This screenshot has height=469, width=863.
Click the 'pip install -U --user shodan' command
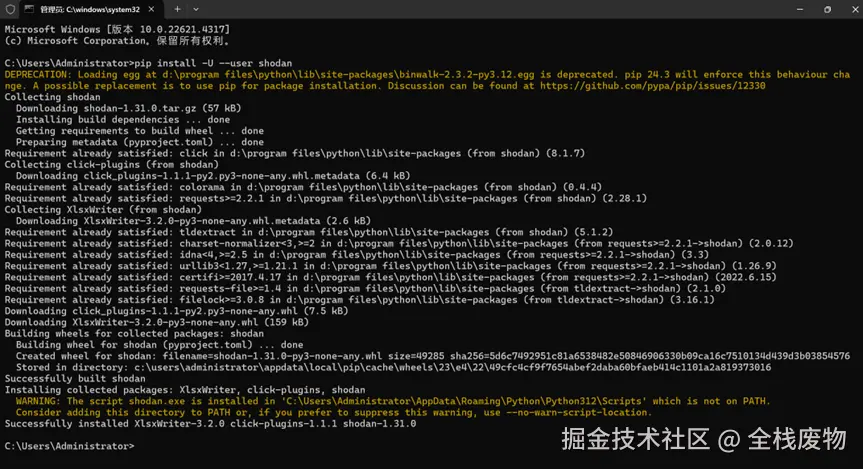214,63
